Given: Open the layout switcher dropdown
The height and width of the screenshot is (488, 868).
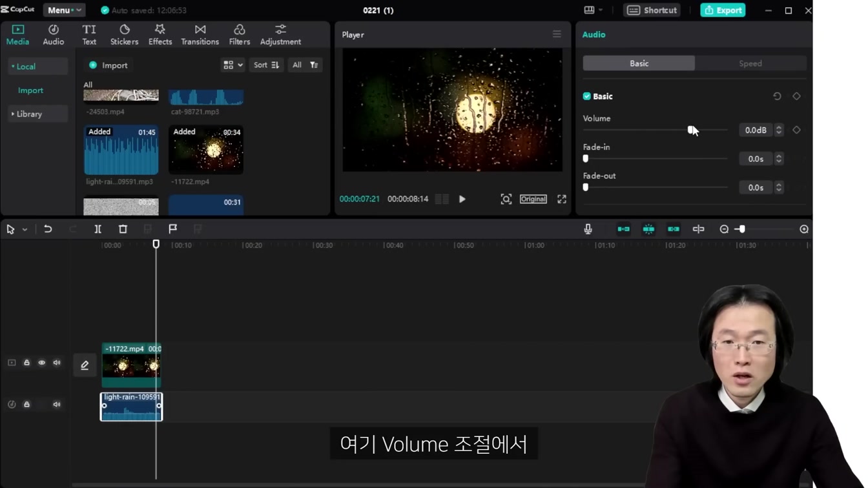Looking at the screenshot, I should click(x=593, y=10).
